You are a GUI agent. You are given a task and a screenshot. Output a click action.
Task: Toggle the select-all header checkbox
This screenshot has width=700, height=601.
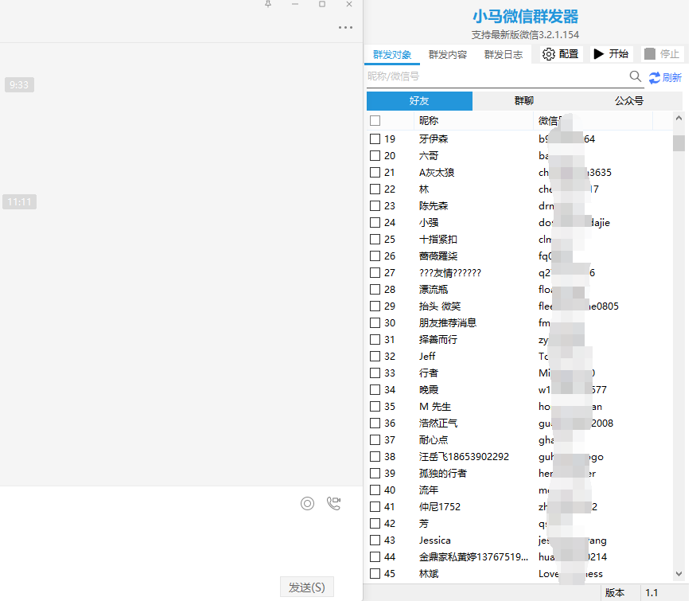tap(375, 121)
